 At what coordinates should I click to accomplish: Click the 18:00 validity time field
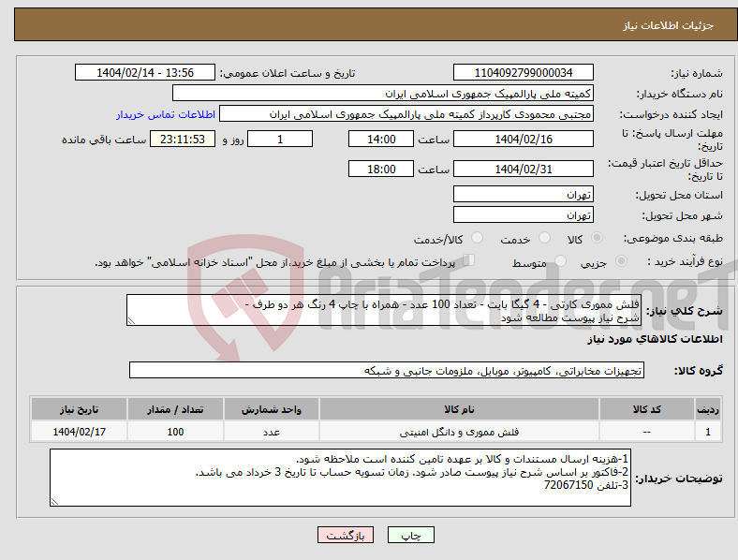point(381,169)
